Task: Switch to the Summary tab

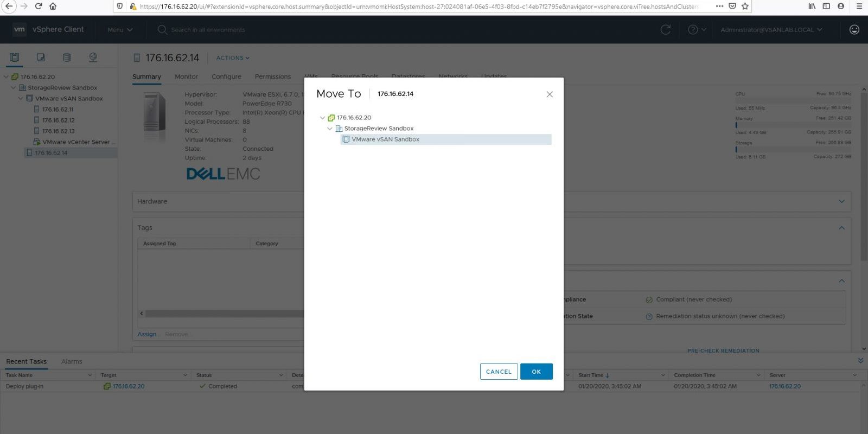Action: 146,77
